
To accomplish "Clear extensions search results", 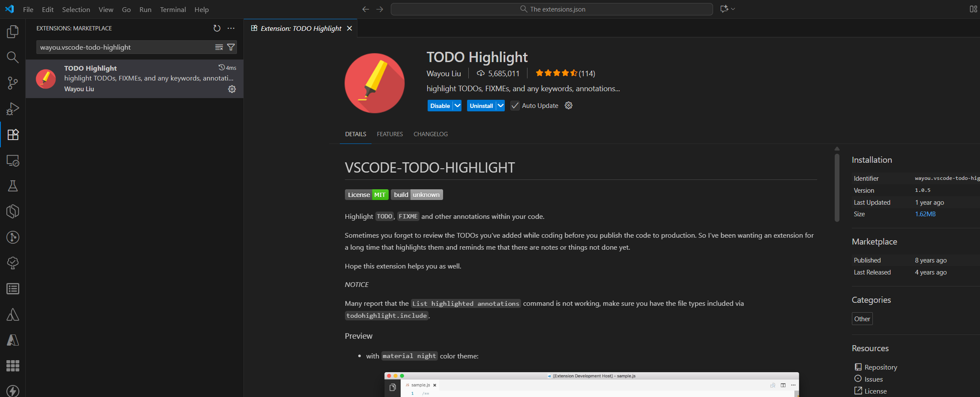I will pos(219,47).
